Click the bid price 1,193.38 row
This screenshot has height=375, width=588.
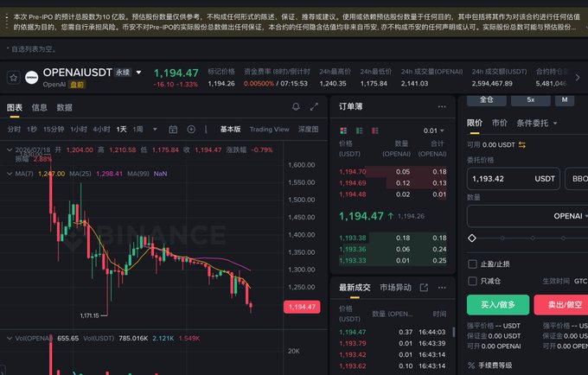coord(393,238)
